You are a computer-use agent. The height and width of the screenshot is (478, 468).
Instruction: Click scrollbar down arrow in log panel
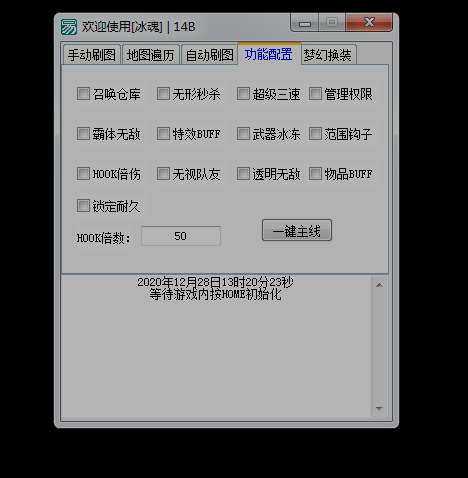tap(379, 408)
